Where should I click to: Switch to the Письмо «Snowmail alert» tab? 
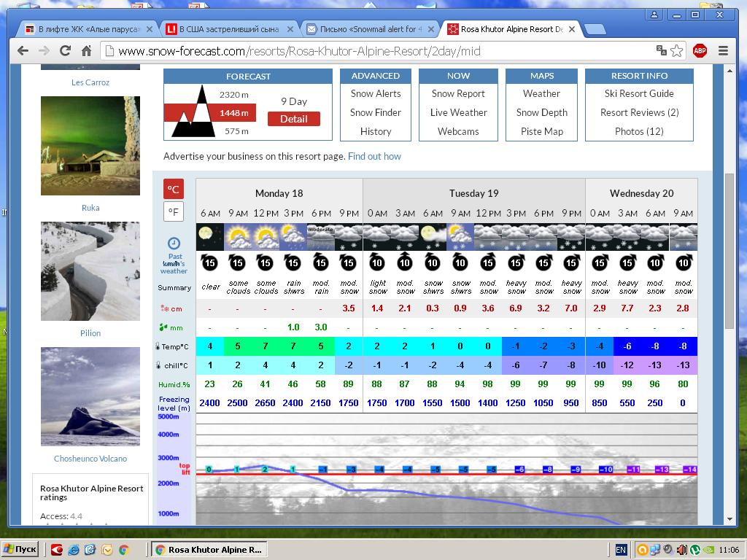370,29
